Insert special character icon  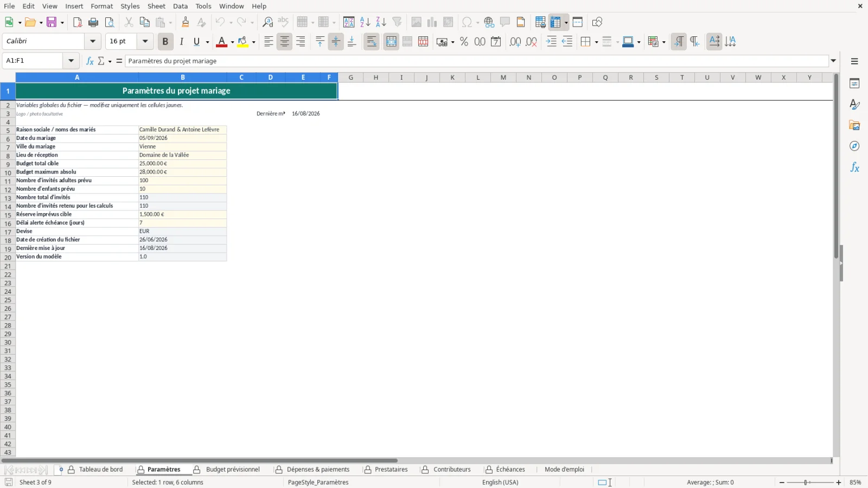coord(467,22)
